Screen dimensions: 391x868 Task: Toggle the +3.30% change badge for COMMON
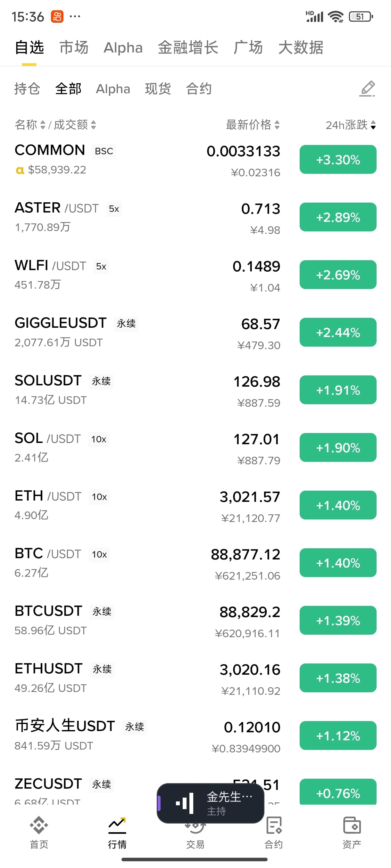click(338, 159)
